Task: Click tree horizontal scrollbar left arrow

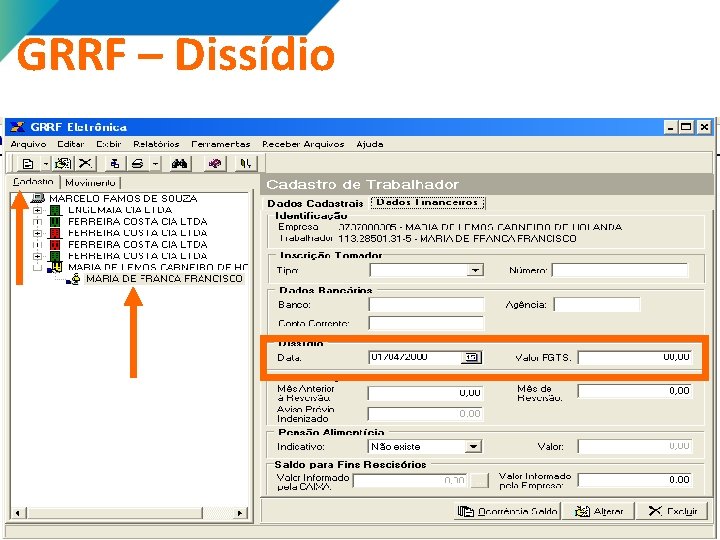Action: (18, 513)
